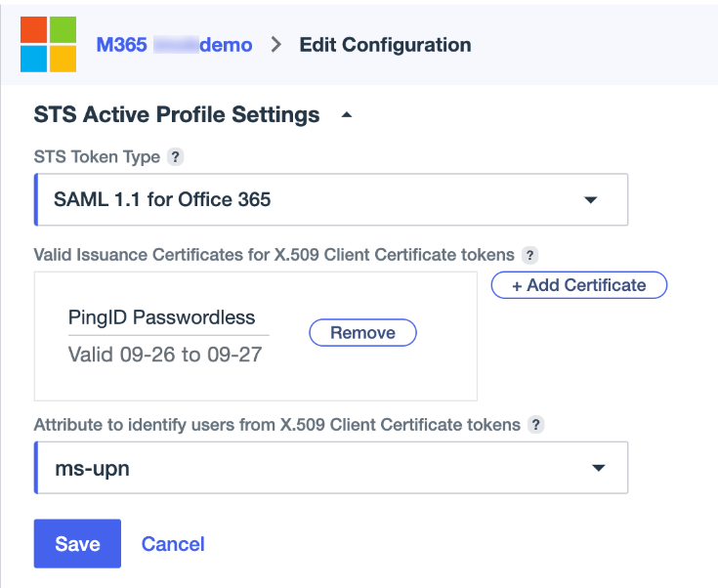
Task: Click the Microsoft four-square logo icon
Action: tap(48, 44)
